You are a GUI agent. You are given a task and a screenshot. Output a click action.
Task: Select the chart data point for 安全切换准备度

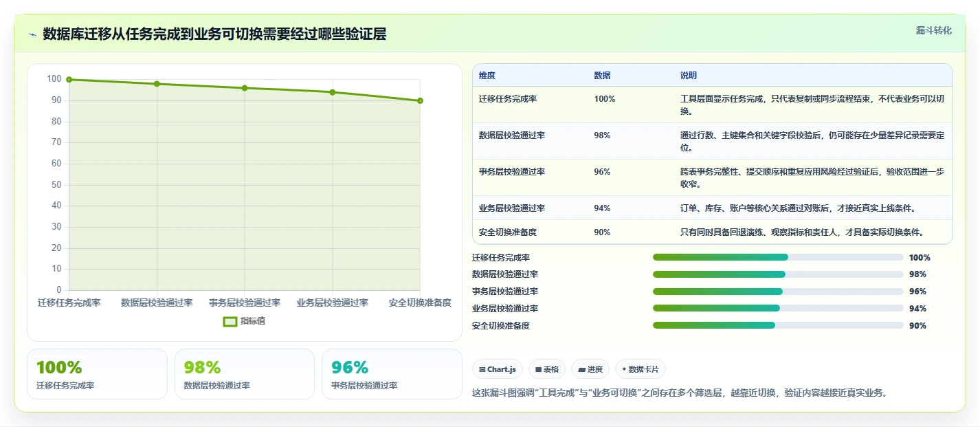click(x=420, y=100)
